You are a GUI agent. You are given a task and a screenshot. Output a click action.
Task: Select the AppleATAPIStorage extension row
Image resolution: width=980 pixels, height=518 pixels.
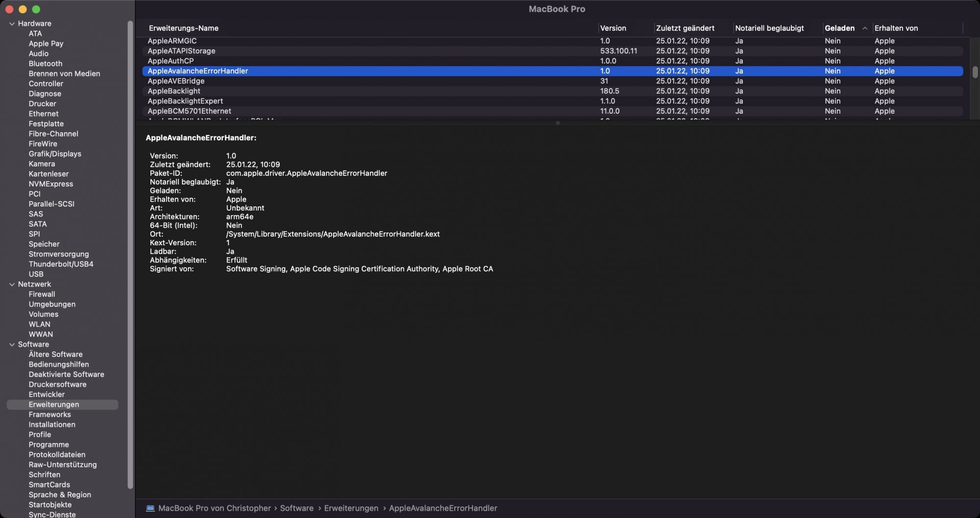click(x=552, y=51)
